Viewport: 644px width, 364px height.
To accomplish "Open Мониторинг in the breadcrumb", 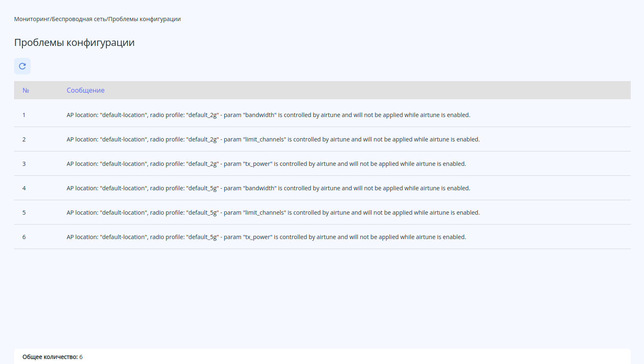I will [x=32, y=19].
